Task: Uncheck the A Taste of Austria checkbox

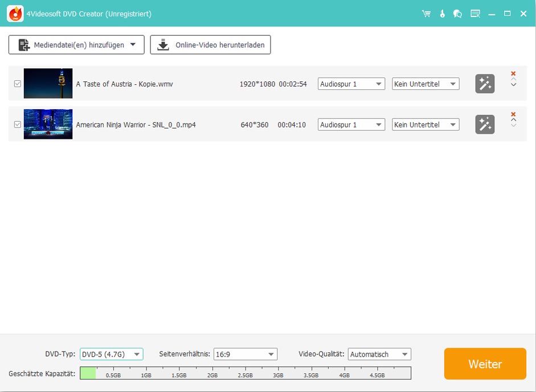Action: 18,84
